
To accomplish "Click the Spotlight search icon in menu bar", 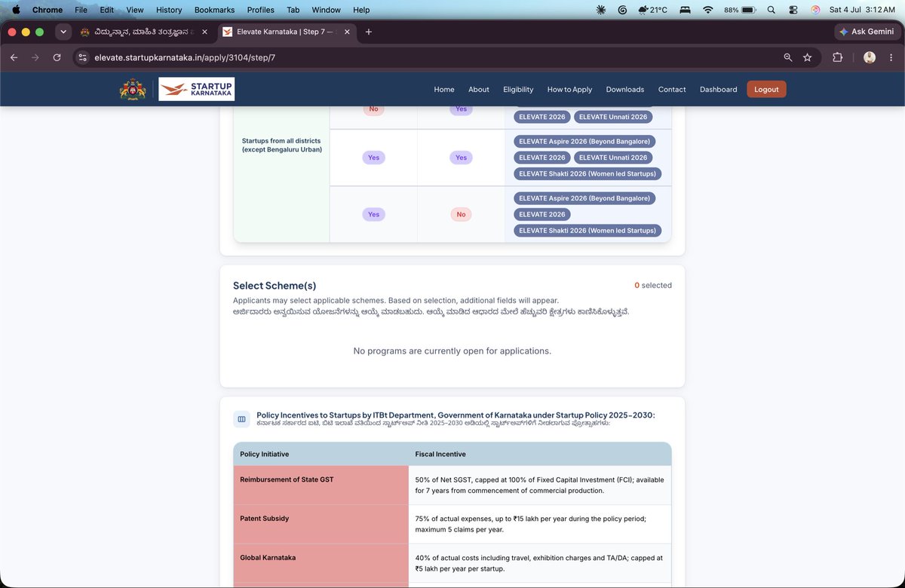I will [x=771, y=10].
